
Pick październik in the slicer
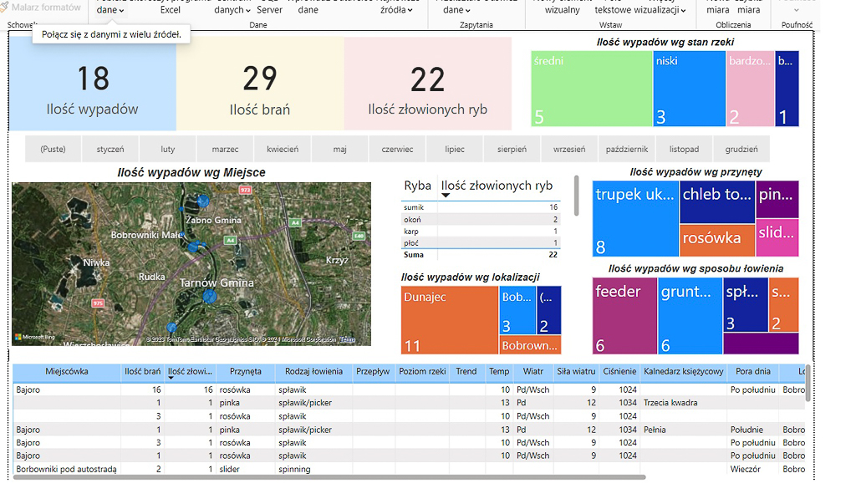tap(627, 149)
